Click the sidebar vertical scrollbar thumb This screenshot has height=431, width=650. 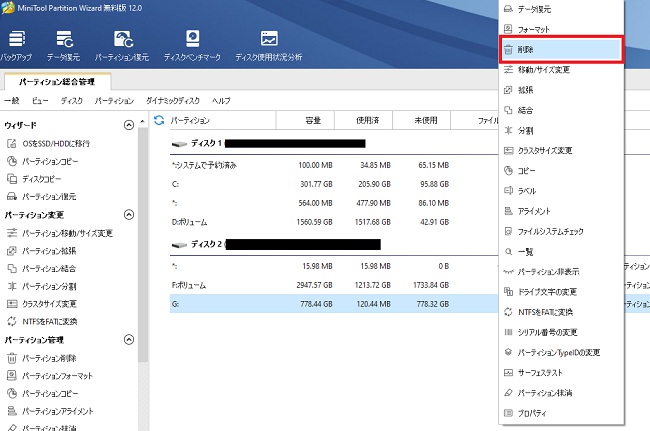pos(143,245)
